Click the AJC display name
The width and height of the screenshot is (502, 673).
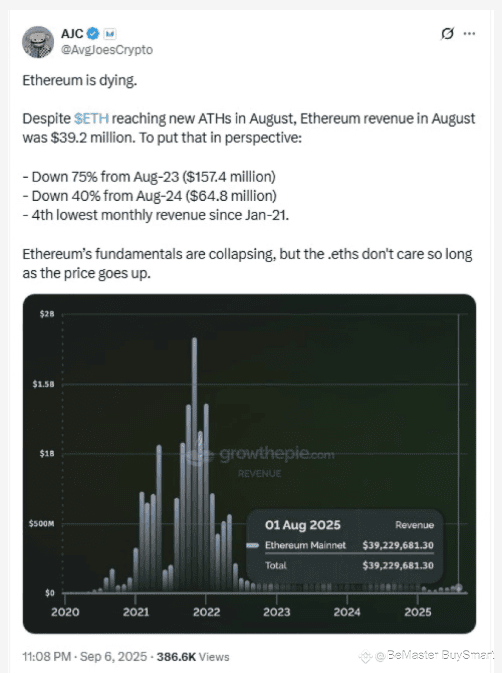[x=72, y=33]
